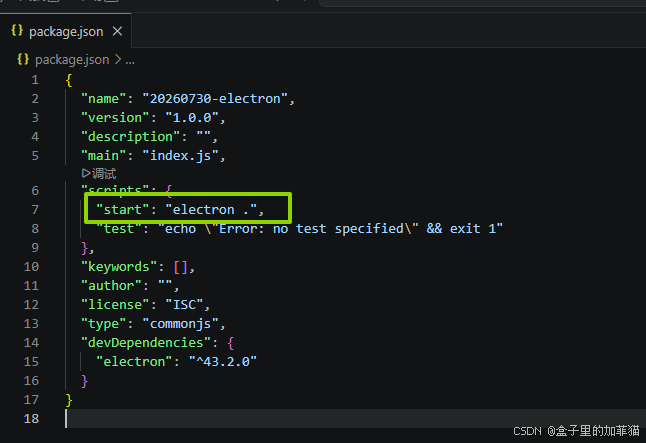Click line number 1 in the gutter

pos(35,80)
